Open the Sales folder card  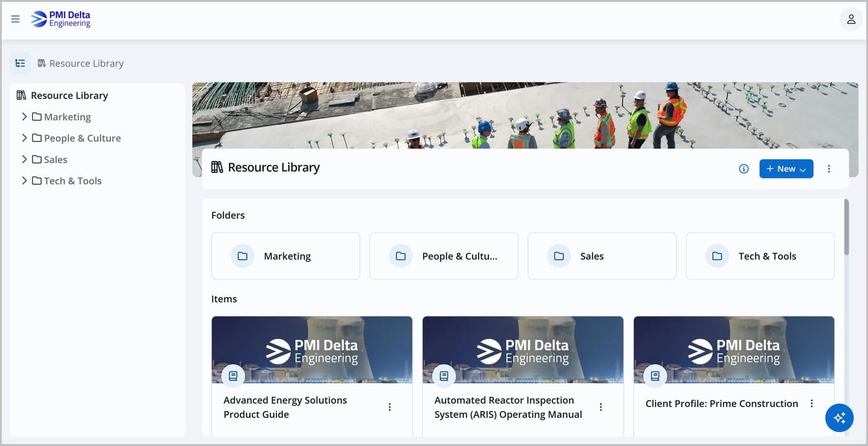(x=602, y=256)
